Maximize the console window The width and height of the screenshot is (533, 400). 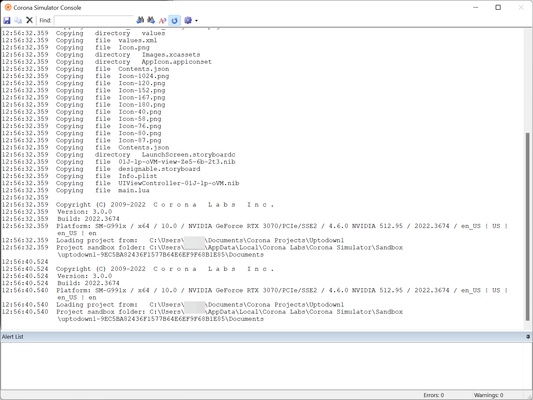tap(498, 7)
